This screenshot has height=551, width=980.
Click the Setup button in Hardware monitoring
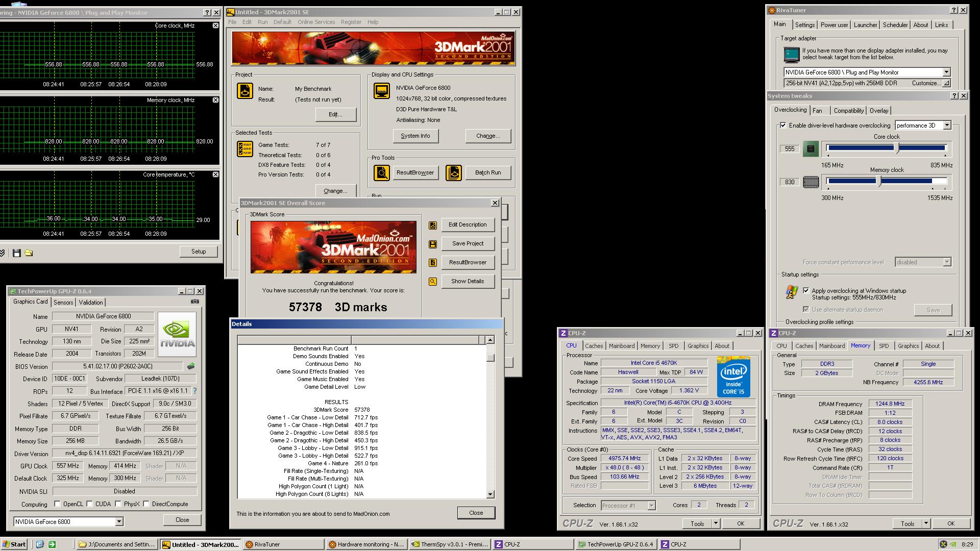pyautogui.click(x=199, y=252)
